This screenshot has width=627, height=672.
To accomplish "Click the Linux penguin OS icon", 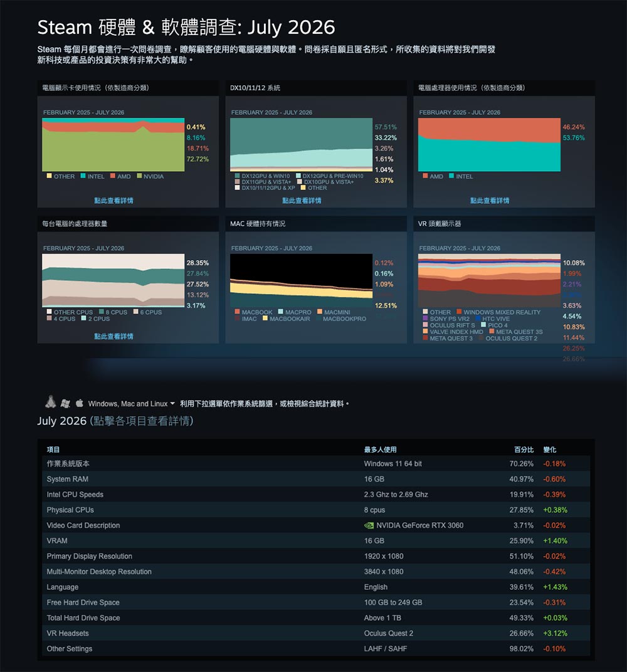I will click(51, 402).
